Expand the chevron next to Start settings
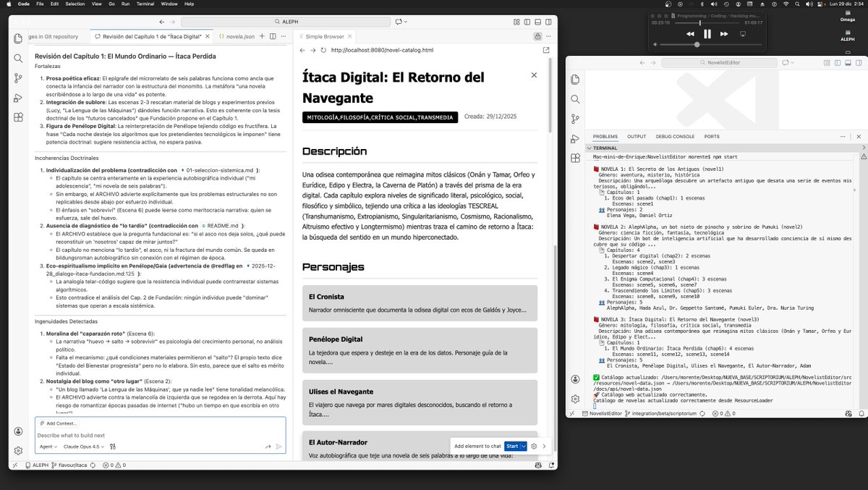This screenshot has height=490, width=868. [544, 447]
